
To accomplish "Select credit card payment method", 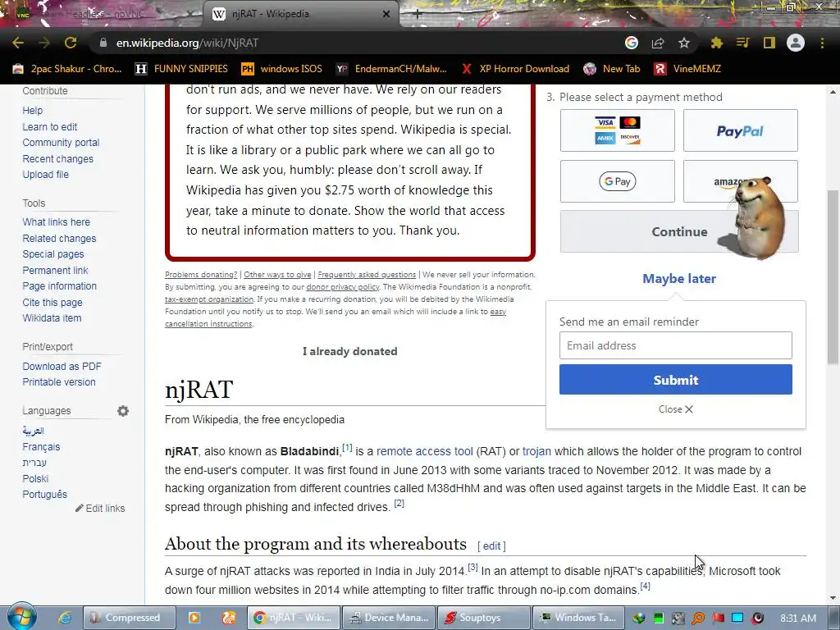I will click(617, 130).
